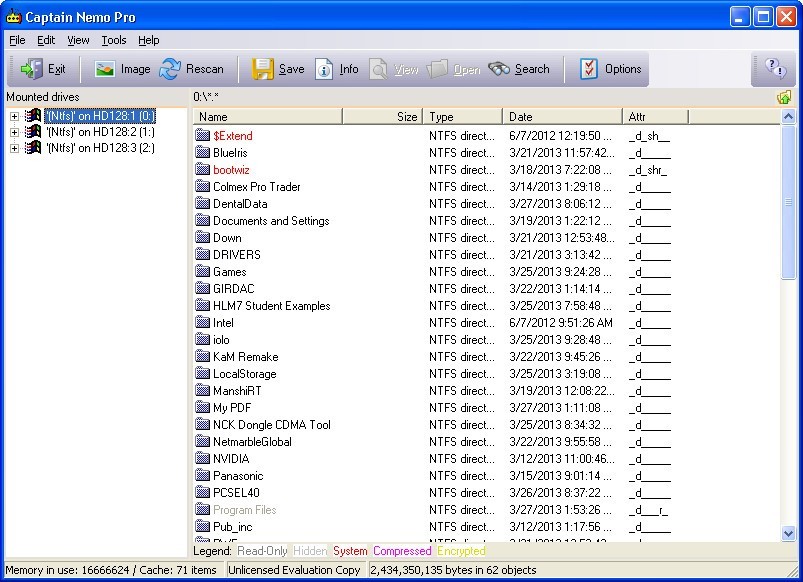
Task: Expand the HD128:2 (1:) drive node
Action: [14, 132]
